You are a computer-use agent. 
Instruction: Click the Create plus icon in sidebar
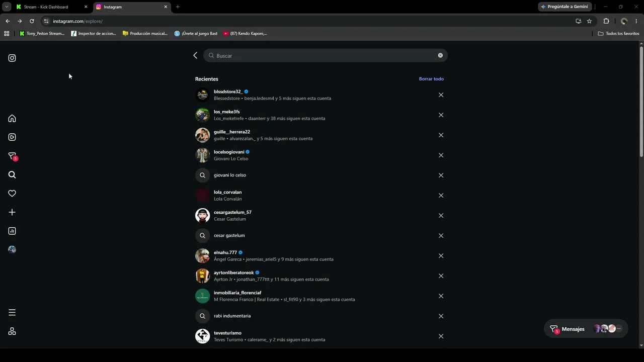(x=12, y=212)
